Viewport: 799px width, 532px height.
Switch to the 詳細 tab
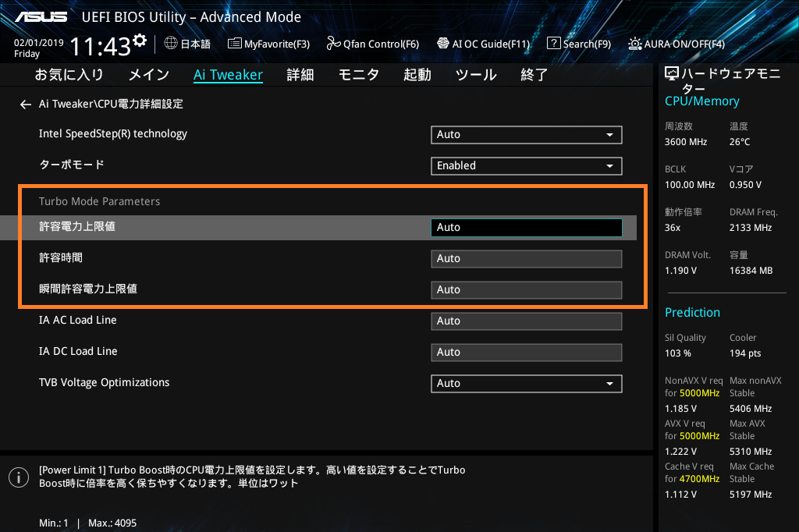pyautogui.click(x=300, y=75)
